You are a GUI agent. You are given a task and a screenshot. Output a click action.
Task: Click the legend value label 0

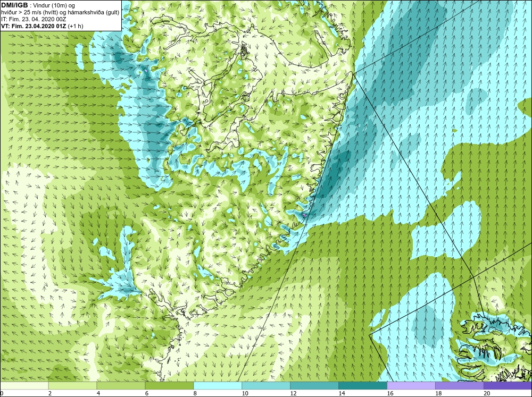click(2, 393)
